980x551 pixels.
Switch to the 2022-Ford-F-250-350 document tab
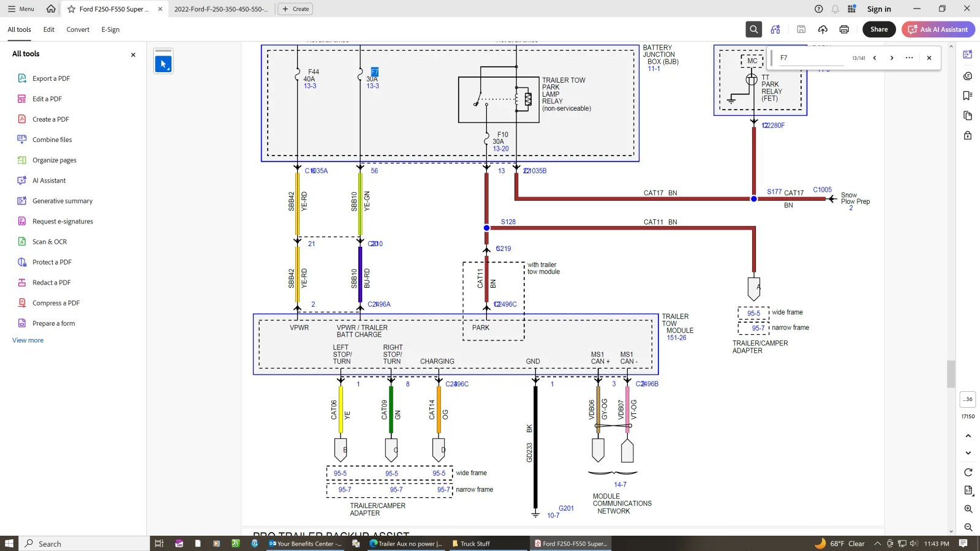[221, 9]
